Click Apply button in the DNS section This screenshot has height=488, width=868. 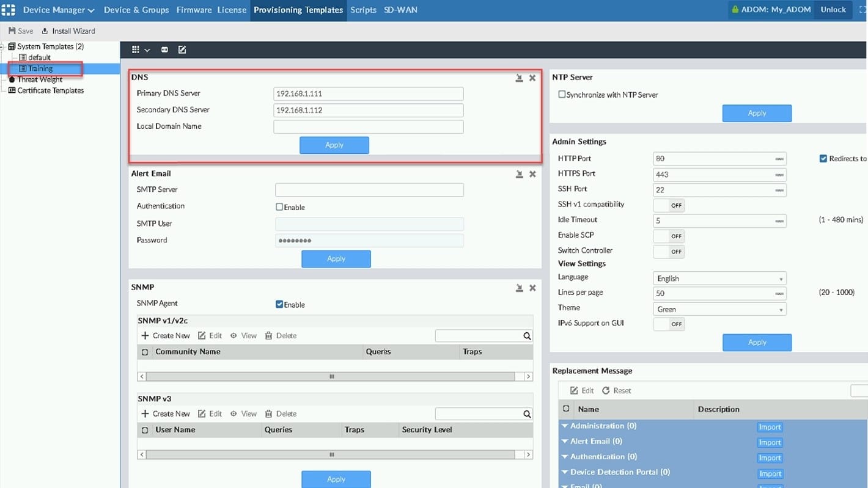[334, 145]
